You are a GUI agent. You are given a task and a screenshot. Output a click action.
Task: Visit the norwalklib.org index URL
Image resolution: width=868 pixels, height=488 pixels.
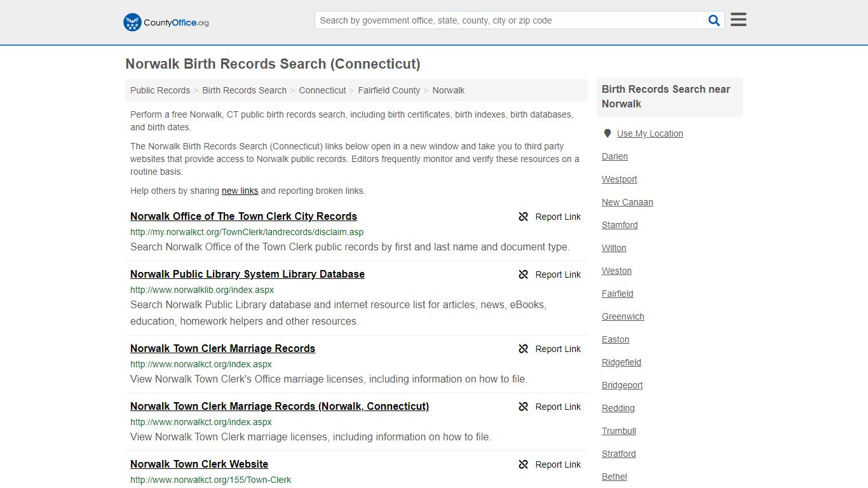[202, 290]
